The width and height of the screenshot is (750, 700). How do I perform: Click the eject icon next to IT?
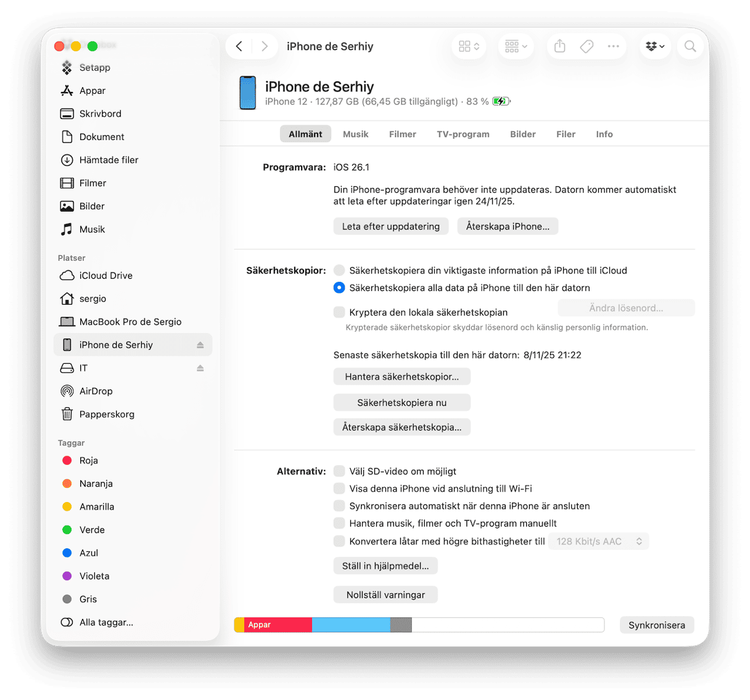tap(200, 368)
